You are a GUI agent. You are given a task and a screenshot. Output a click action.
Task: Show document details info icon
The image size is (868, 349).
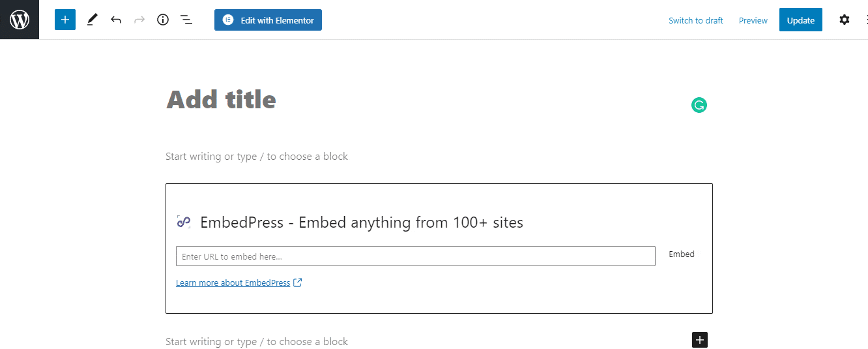[x=163, y=20]
